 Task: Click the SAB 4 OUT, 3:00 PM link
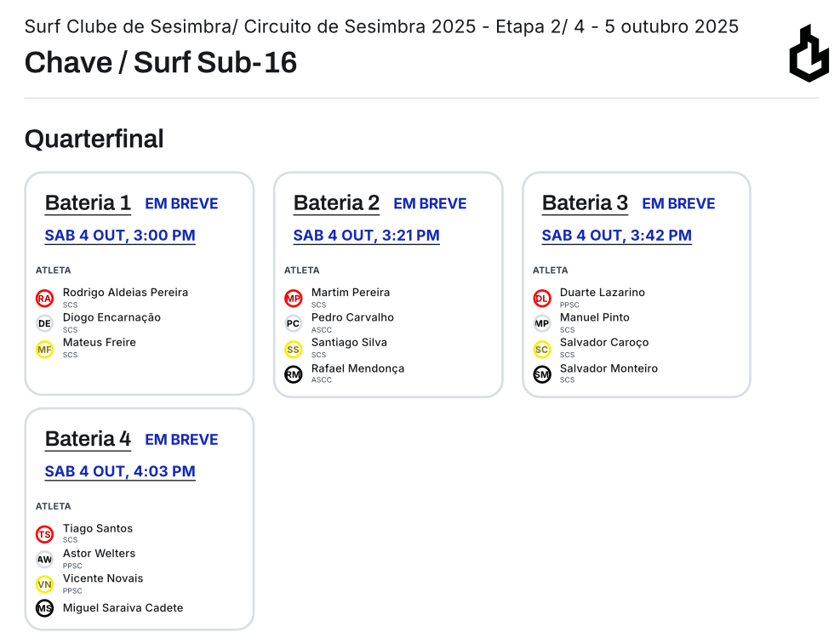coord(120,236)
